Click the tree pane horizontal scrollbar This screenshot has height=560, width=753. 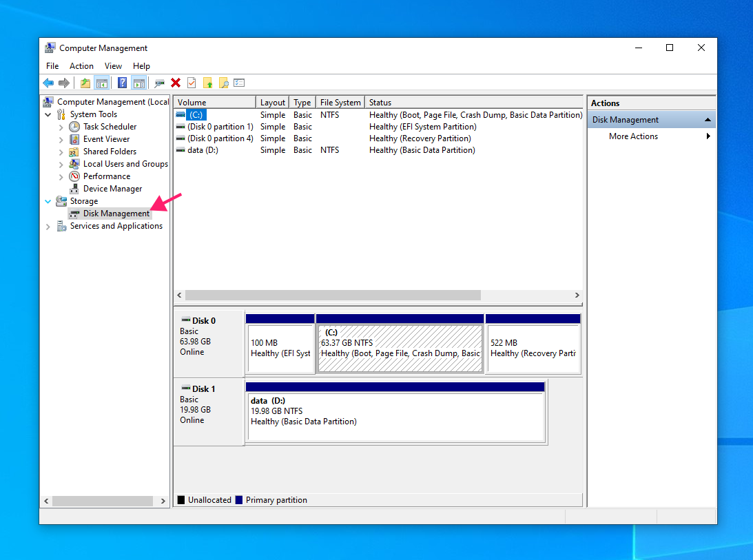(102, 501)
